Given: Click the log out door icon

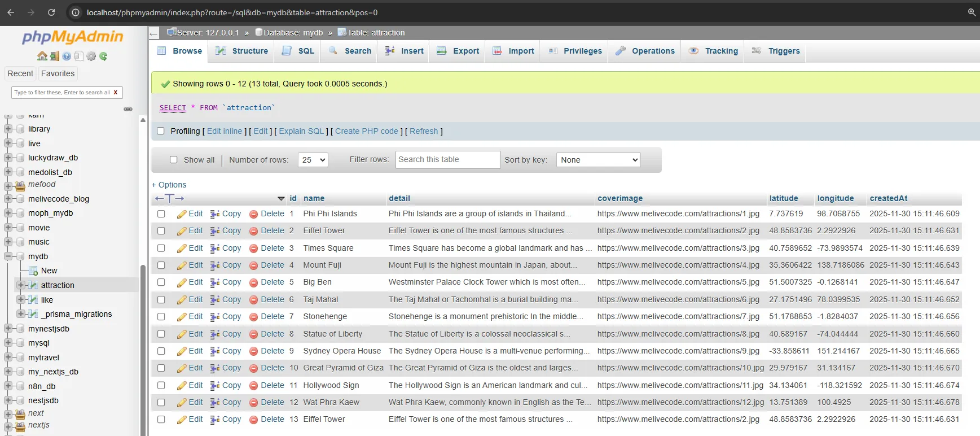Looking at the screenshot, I should (55, 56).
